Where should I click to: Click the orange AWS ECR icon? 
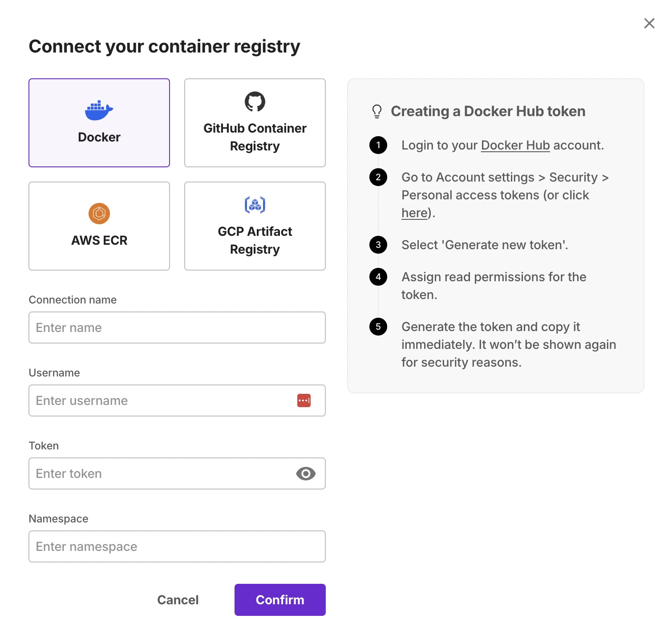pyautogui.click(x=99, y=214)
